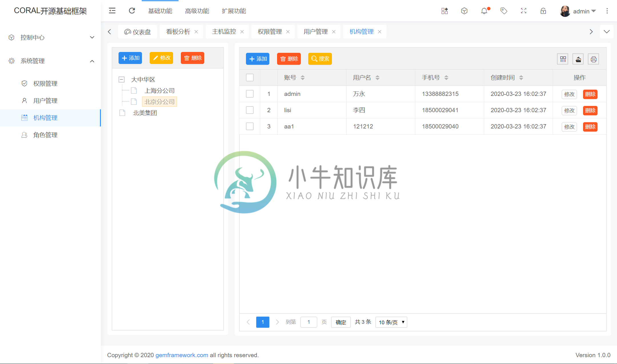Click the 确定 pagination button
This screenshot has width=617, height=364.
point(341,322)
